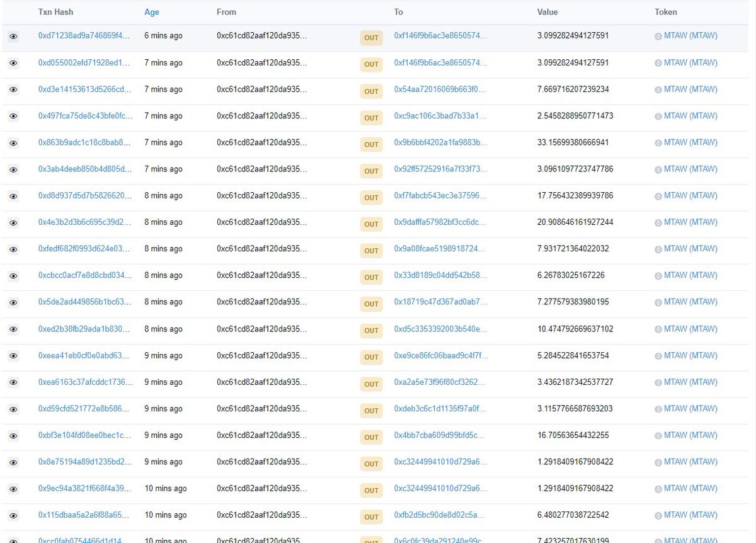The height and width of the screenshot is (543, 756).
Task: Open recipient address 0xd5c3353392003b540e
Action: tap(440, 329)
